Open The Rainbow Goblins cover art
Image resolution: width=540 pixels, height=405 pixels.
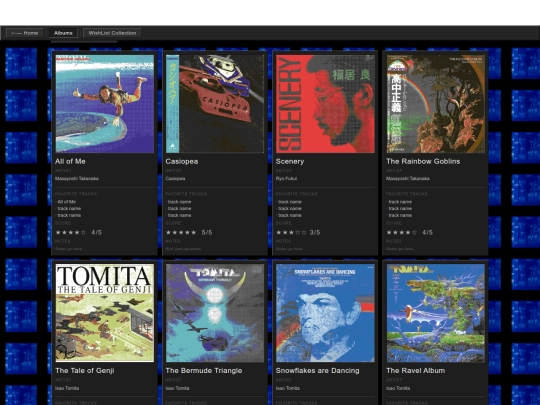(436, 104)
